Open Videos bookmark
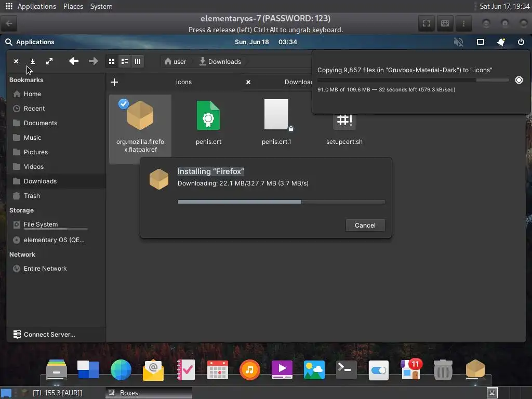Viewport: 532px width, 399px height. pyautogui.click(x=56, y=167)
